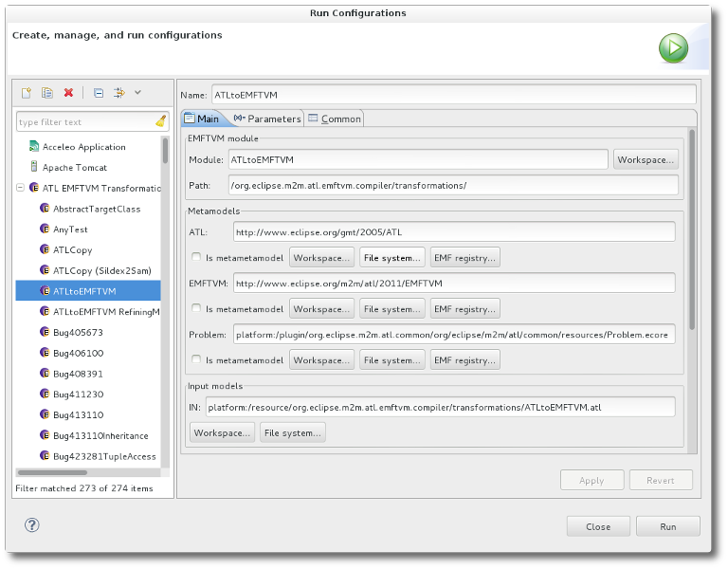Viewport: 728px width, 569px height.
Task: Click the ATLCopy configuration icon
Action: [x=45, y=249]
